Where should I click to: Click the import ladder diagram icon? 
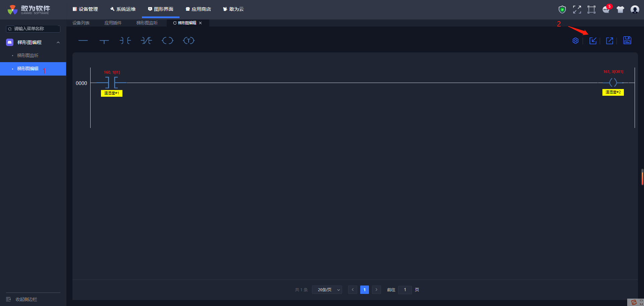593,41
